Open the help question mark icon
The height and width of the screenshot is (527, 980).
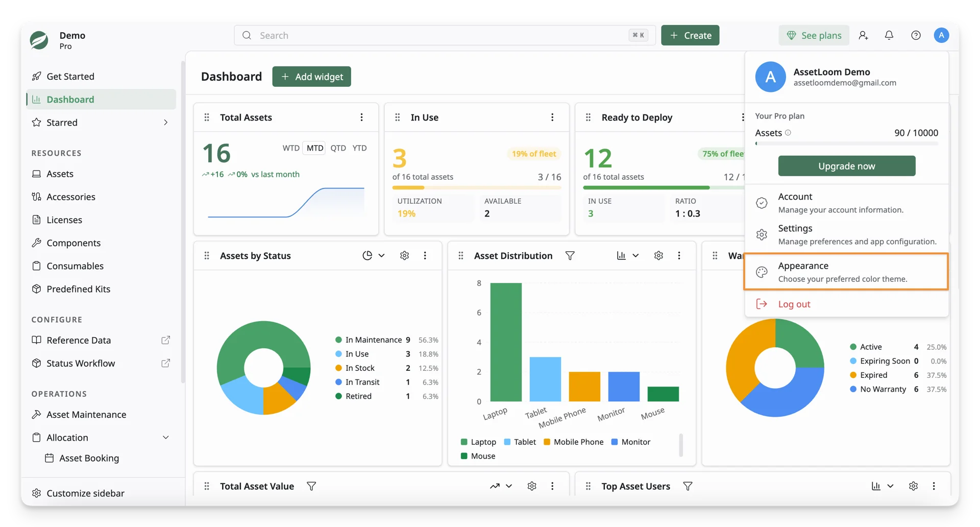pyautogui.click(x=916, y=35)
